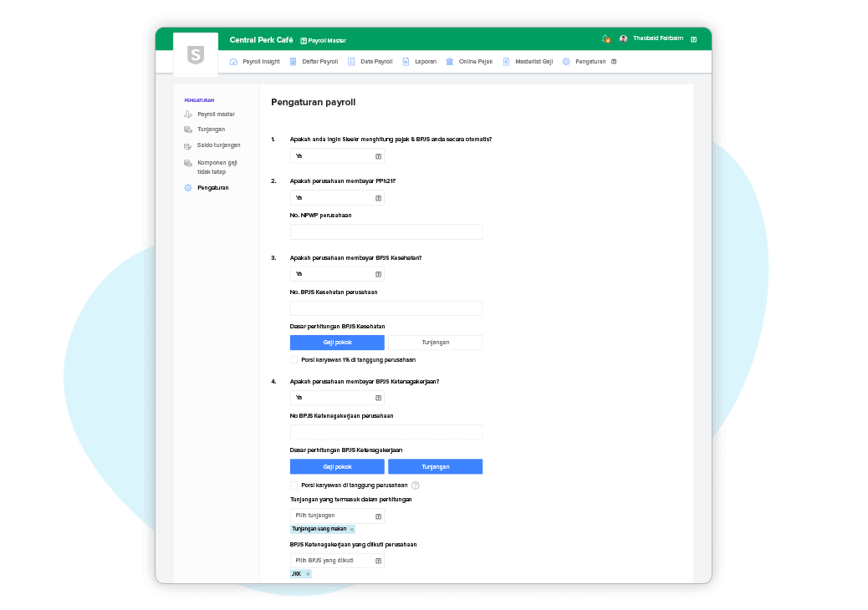Image resolution: width=868 pixels, height=610 pixels.
Task: Click the Online Pajak building icon
Action: pyautogui.click(x=450, y=62)
